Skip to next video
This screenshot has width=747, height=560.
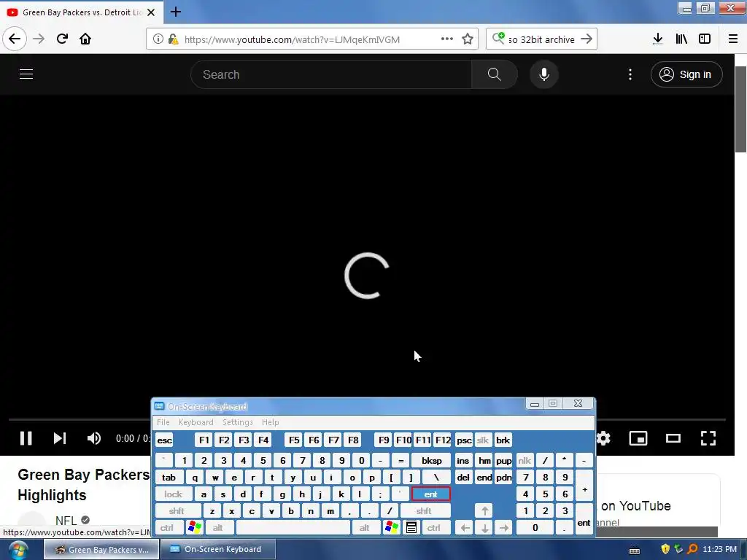(x=60, y=438)
